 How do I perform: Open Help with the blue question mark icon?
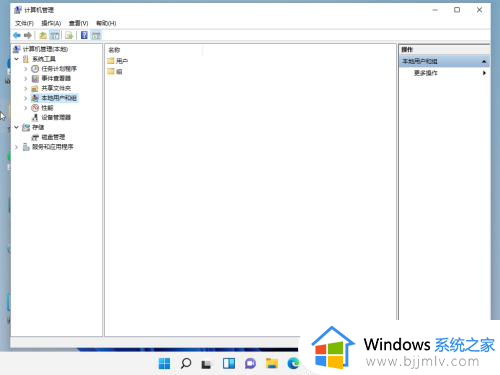pos(84,35)
